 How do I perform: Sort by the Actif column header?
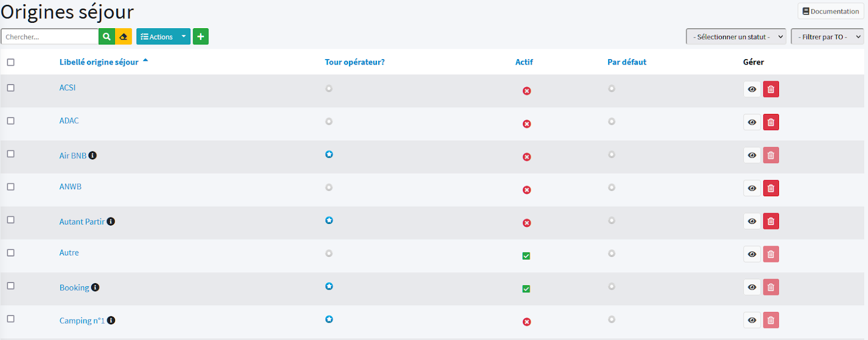[524, 62]
